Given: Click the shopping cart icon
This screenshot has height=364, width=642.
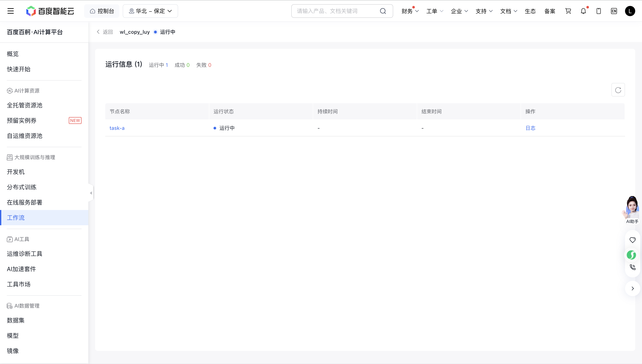Looking at the screenshot, I should point(568,11).
